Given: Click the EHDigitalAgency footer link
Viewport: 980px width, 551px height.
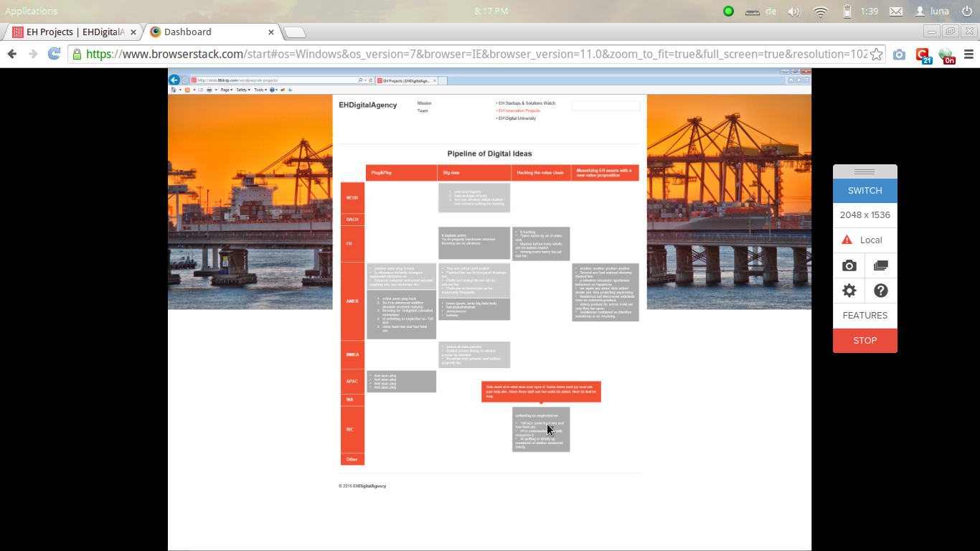Looking at the screenshot, I should coord(369,486).
